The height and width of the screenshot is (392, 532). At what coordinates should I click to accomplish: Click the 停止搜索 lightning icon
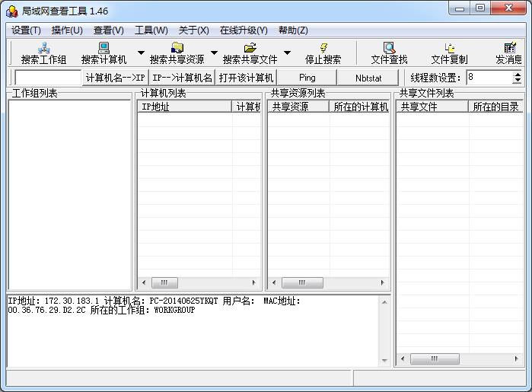click(x=323, y=48)
